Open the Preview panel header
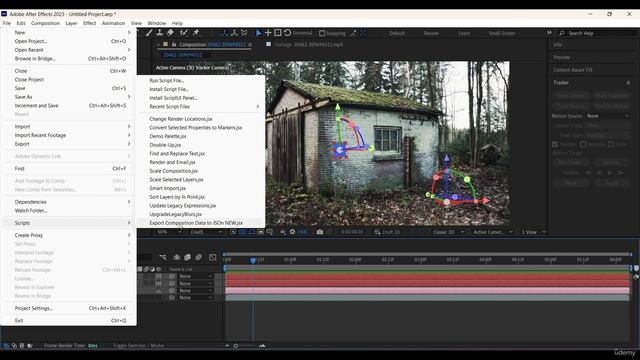640x360 pixels. 562,57
